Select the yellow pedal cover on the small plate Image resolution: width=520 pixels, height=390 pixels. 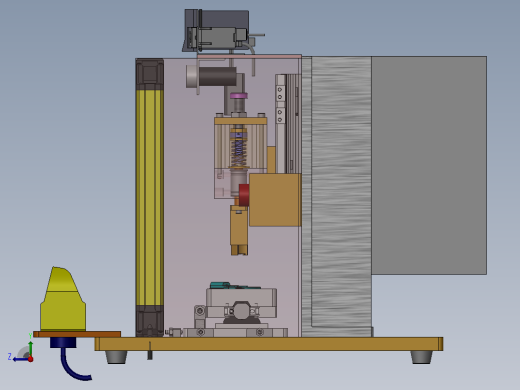pyautogui.click(x=63, y=299)
